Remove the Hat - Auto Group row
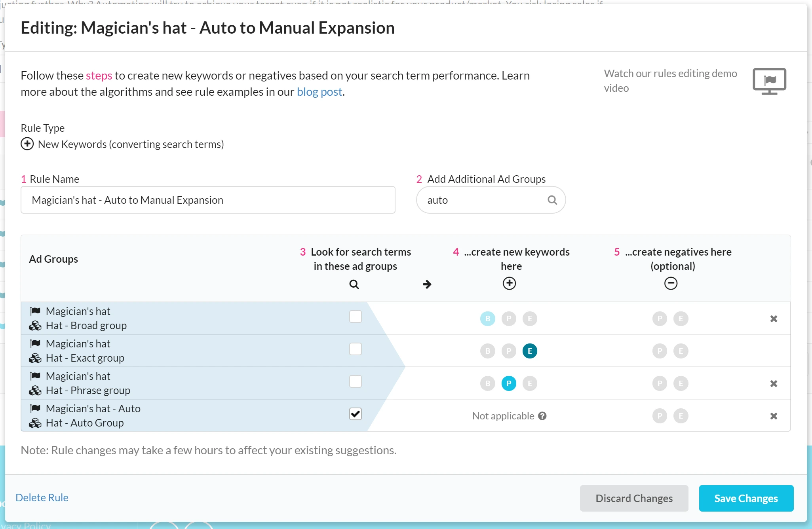 [x=773, y=416]
